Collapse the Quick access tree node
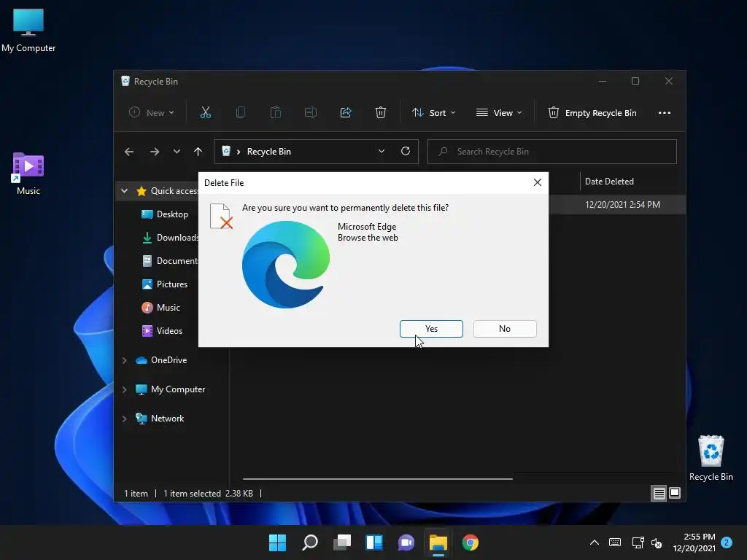This screenshot has width=747, height=560. coord(124,191)
